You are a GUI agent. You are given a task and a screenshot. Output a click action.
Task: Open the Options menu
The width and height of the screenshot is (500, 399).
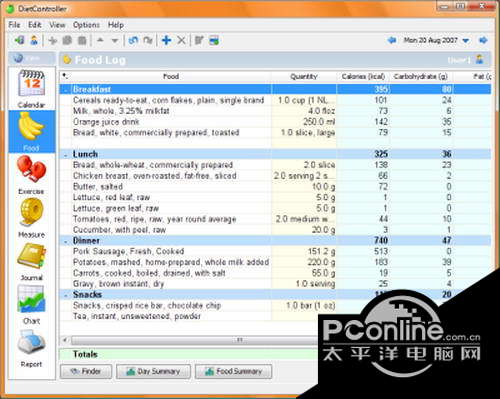point(86,25)
